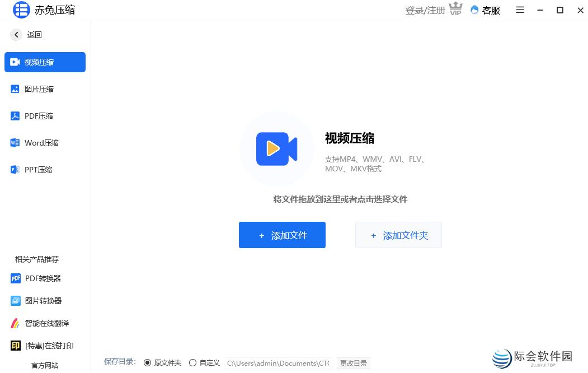Open the VIP crown upgrade icon
The width and height of the screenshot is (588, 373).
pos(455,9)
